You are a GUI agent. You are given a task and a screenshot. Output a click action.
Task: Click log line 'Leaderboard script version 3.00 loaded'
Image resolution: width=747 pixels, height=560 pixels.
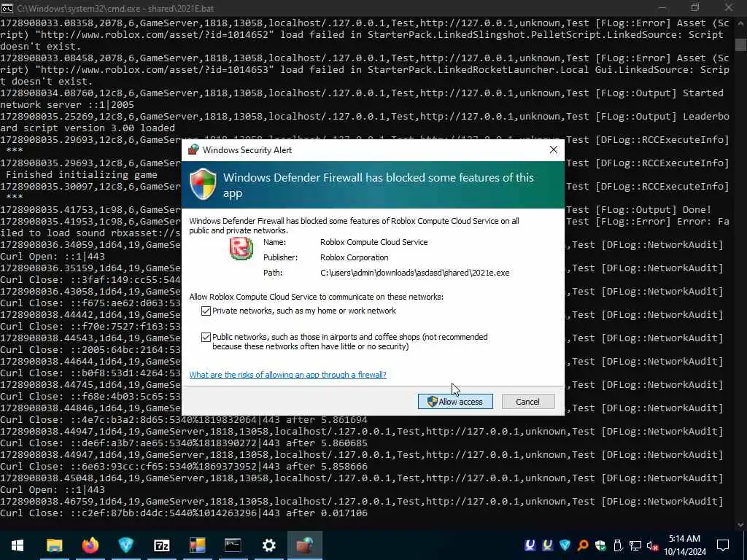(x=365, y=122)
